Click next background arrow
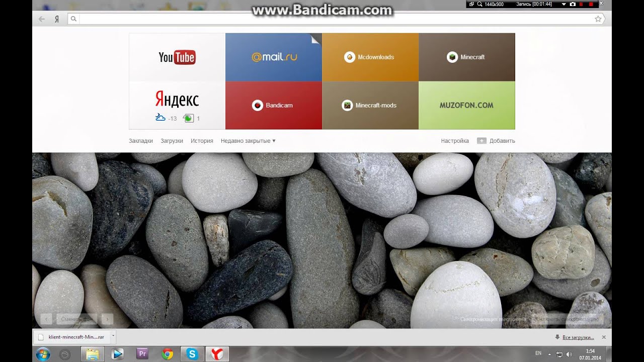 point(107,319)
